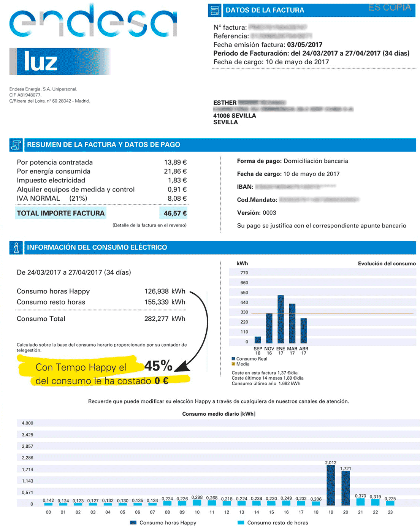Click the 'Impuesto electricidad' amount 1,83 €
This screenshot has width=420, height=532.
[x=177, y=180]
